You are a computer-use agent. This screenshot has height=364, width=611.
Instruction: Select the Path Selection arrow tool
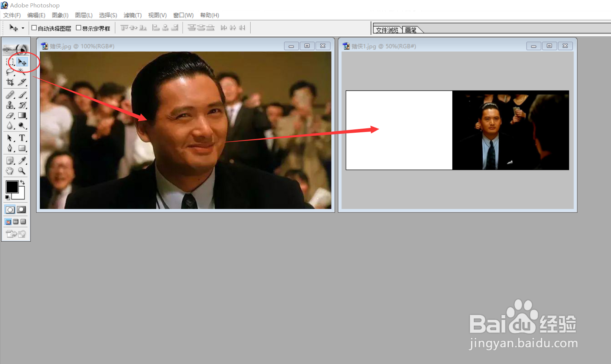coord(10,138)
